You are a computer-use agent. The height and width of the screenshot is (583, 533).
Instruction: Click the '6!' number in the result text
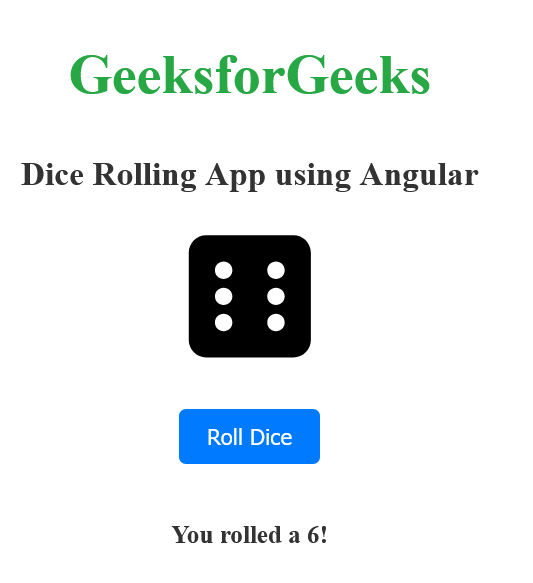click(x=317, y=535)
